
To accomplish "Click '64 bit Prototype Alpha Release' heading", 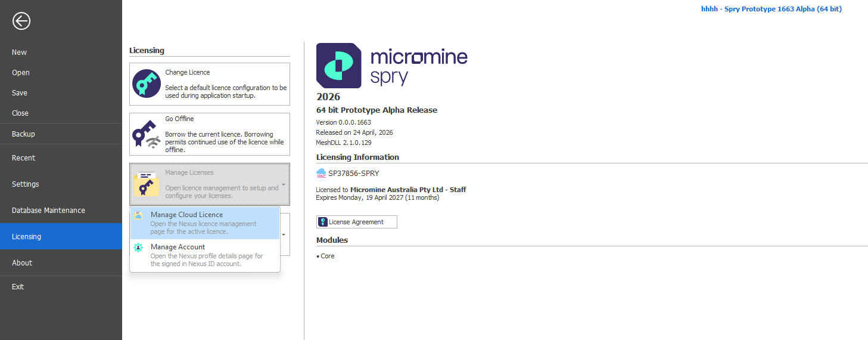I will pyautogui.click(x=377, y=110).
